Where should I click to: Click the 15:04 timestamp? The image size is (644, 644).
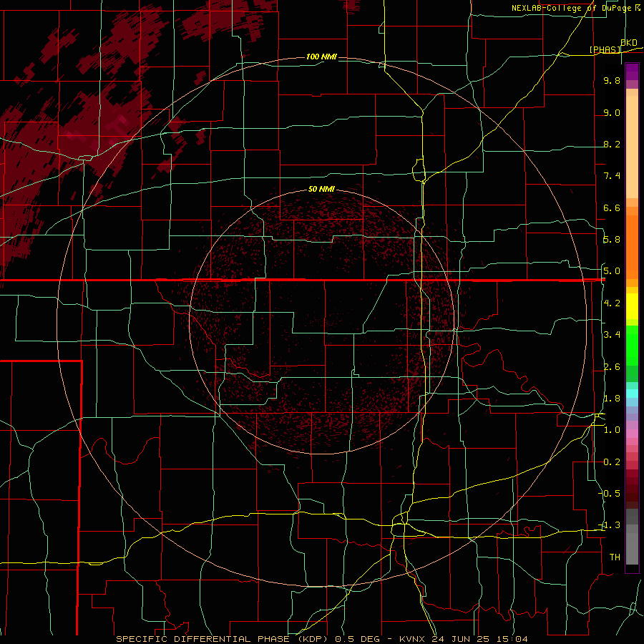click(x=514, y=639)
